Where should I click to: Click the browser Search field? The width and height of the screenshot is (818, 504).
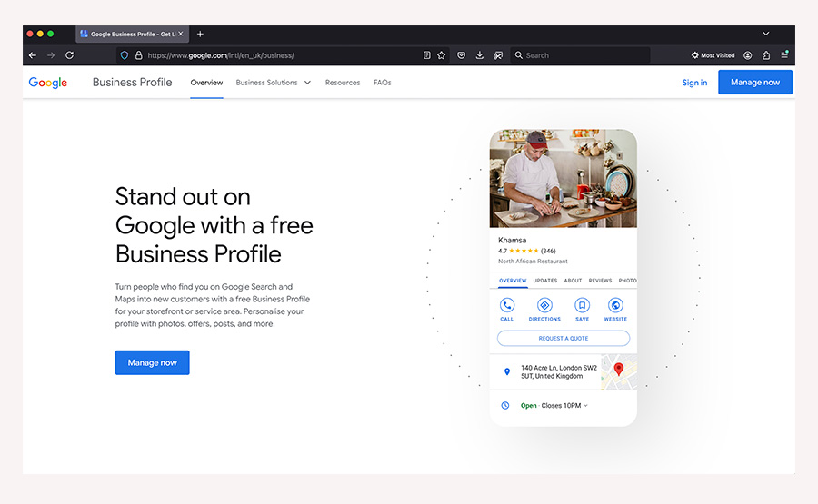(580, 55)
